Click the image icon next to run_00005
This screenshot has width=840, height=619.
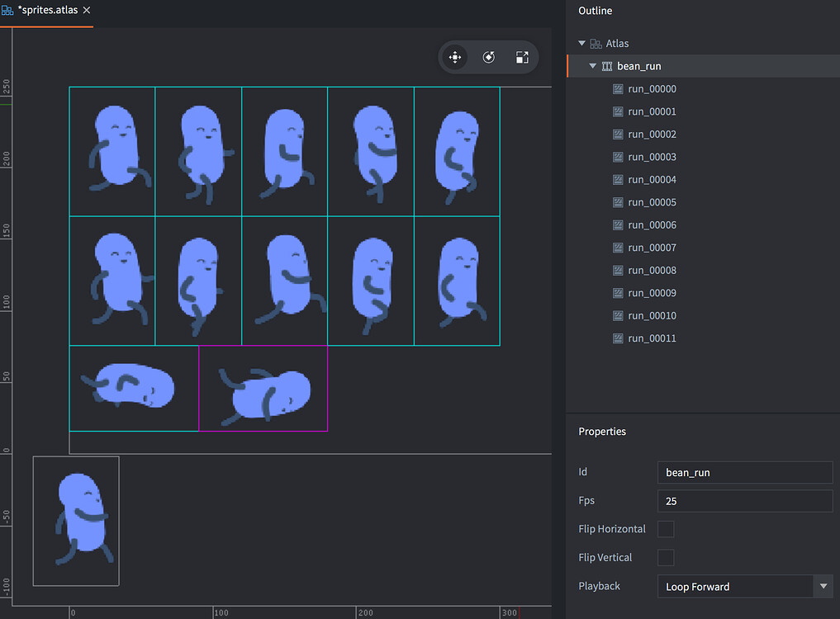tap(616, 202)
